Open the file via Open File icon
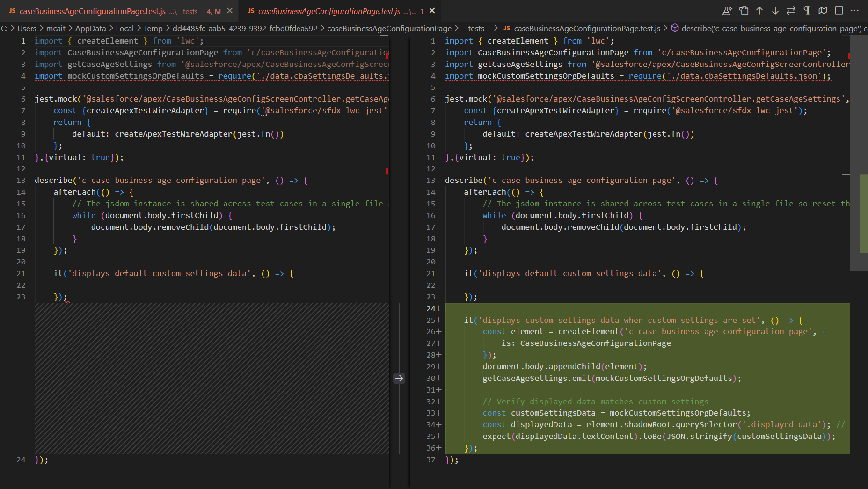868x489 pixels. (x=744, y=11)
